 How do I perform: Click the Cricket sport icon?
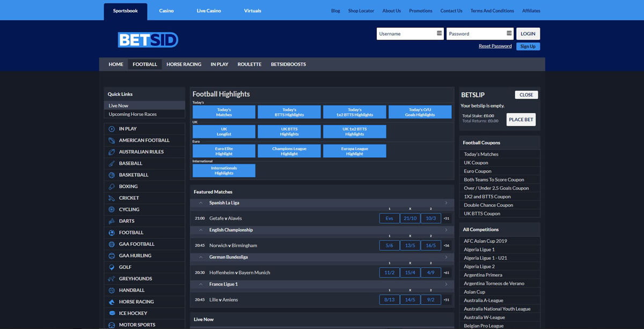tap(112, 198)
